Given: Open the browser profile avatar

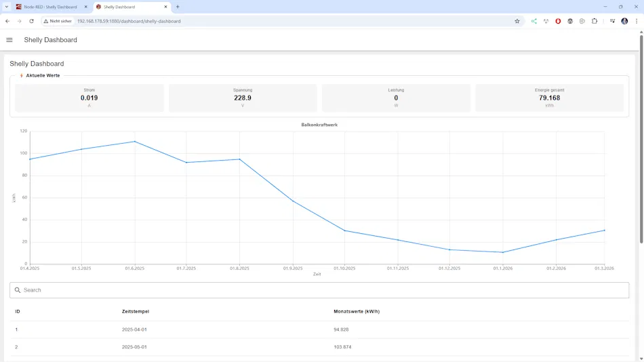Looking at the screenshot, I should point(624,21).
